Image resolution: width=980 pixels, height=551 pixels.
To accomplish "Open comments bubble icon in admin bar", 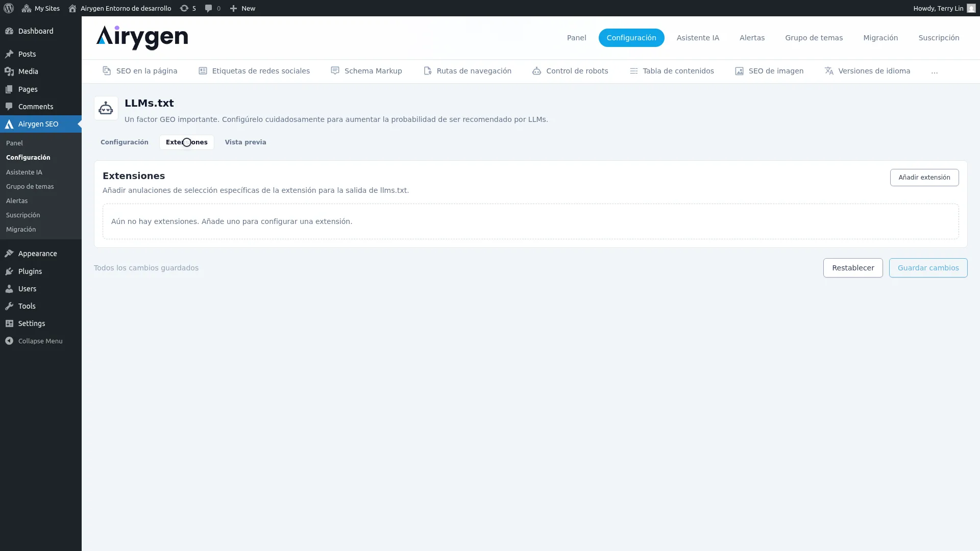I will pyautogui.click(x=208, y=8).
